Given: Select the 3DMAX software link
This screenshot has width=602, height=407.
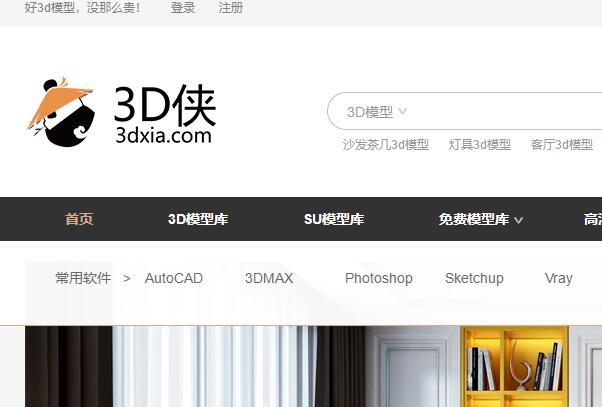Looking at the screenshot, I should tap(269, 278).
